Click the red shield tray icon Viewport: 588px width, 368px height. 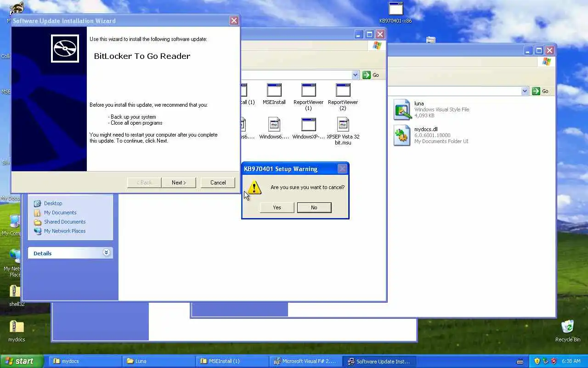click(554, 361)
